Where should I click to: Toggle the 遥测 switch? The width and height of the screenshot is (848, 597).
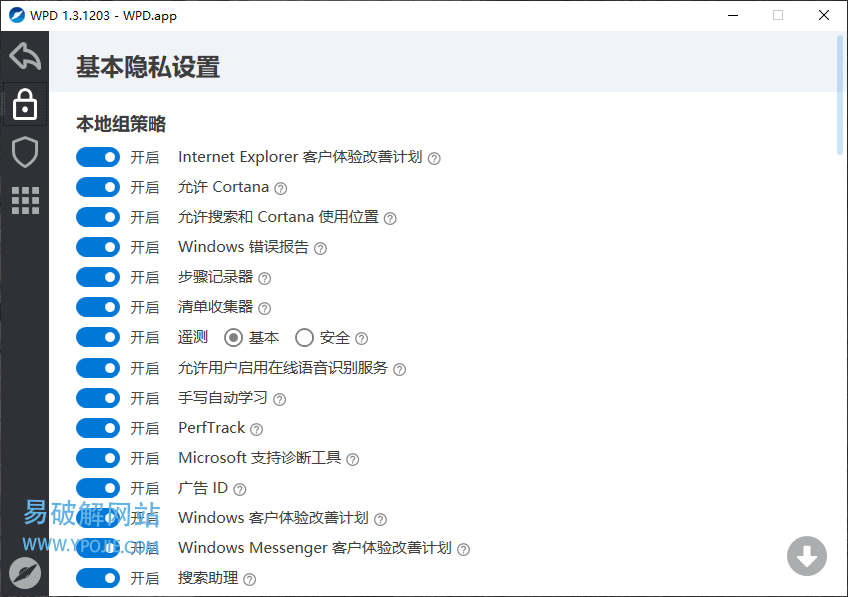(x=98, y=337)
